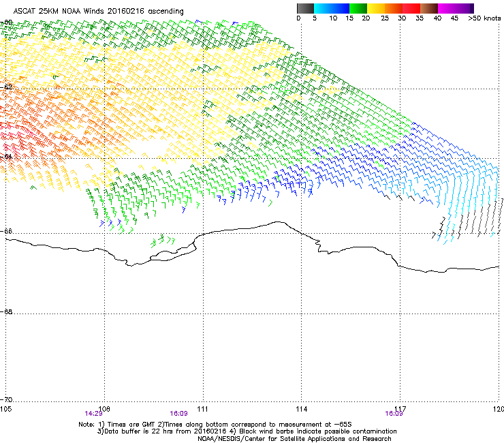Click the longitude label '111'
Viewport: 504px width, 443px height.
(x=202, y=409)
